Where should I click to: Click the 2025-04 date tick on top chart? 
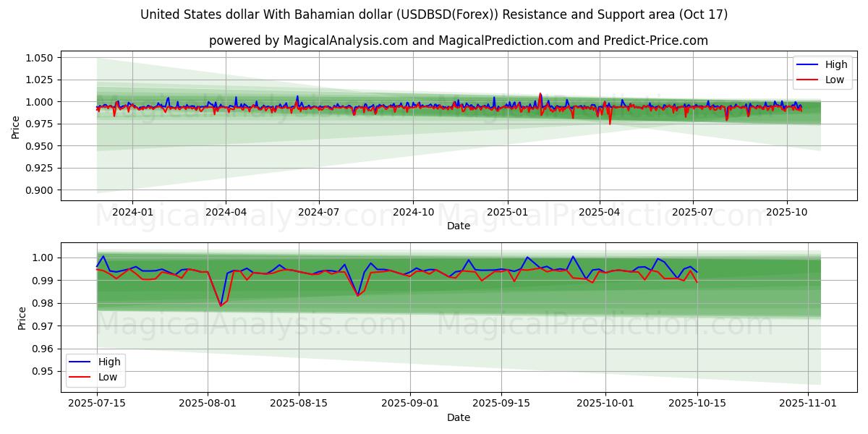(x=600, y=212)
